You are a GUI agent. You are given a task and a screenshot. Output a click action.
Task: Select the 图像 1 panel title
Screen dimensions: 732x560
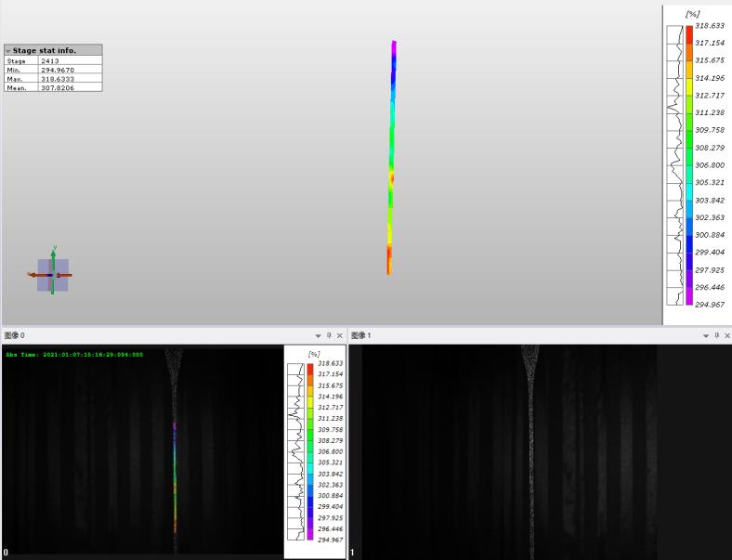point(361,335)
